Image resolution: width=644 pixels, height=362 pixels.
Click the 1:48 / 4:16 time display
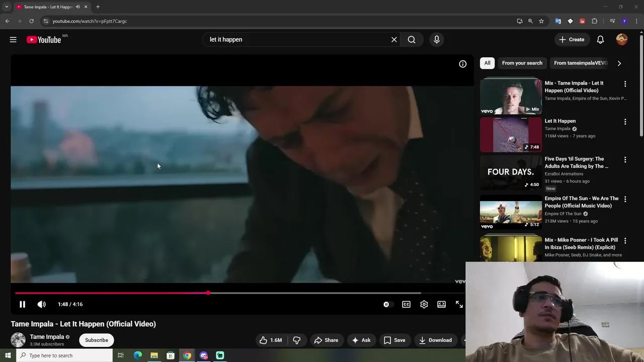click(x=70, y=304)
